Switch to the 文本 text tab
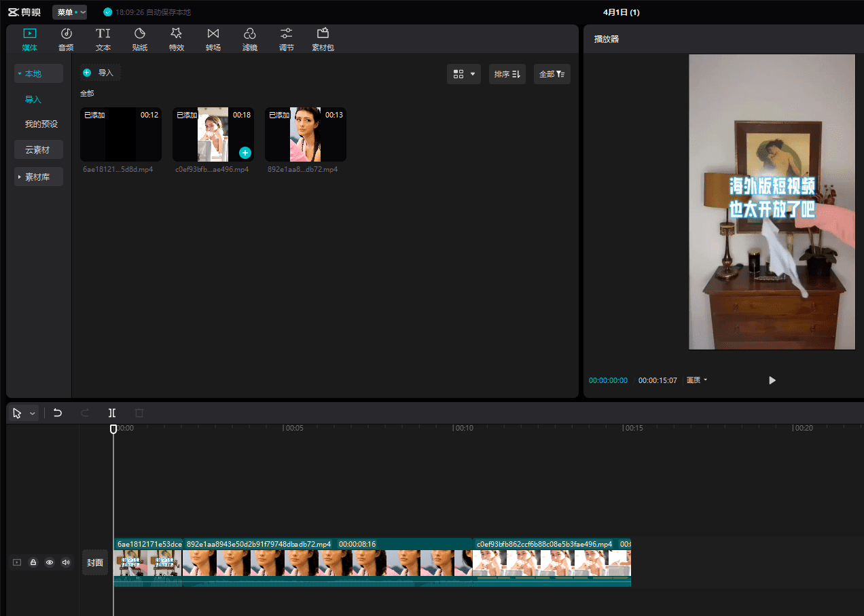This screenshot has width=864, height=616. pyautogui.click(x=103, y=39)
